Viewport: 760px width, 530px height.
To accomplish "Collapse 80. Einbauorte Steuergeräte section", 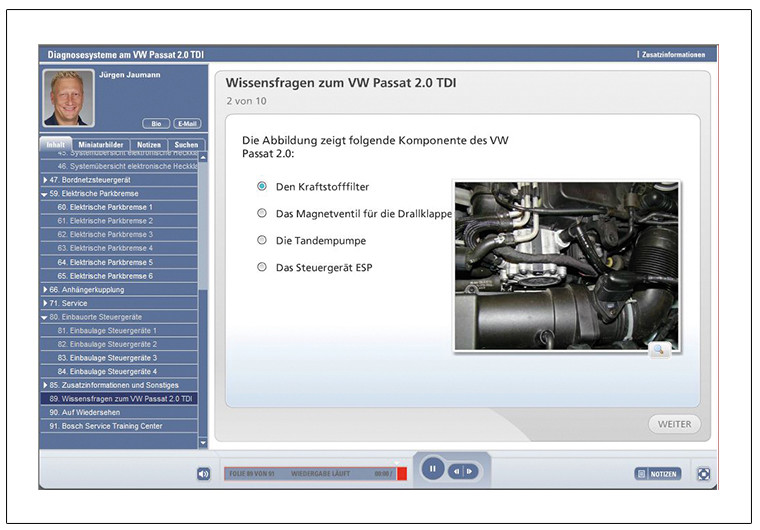I will click(45, 317).
